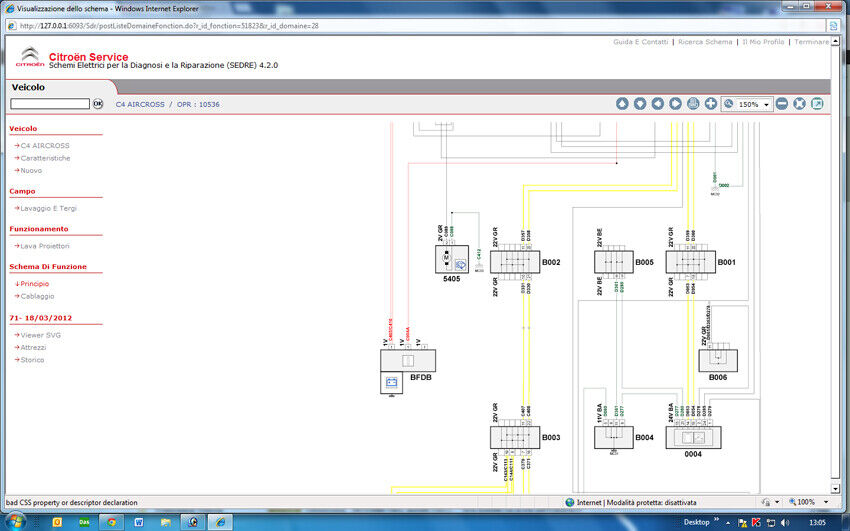Pan the schematic down with the down arrow

639,104
